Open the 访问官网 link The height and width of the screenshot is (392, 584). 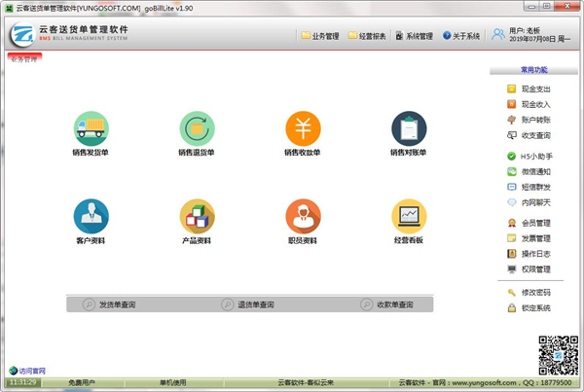point(27,371)
